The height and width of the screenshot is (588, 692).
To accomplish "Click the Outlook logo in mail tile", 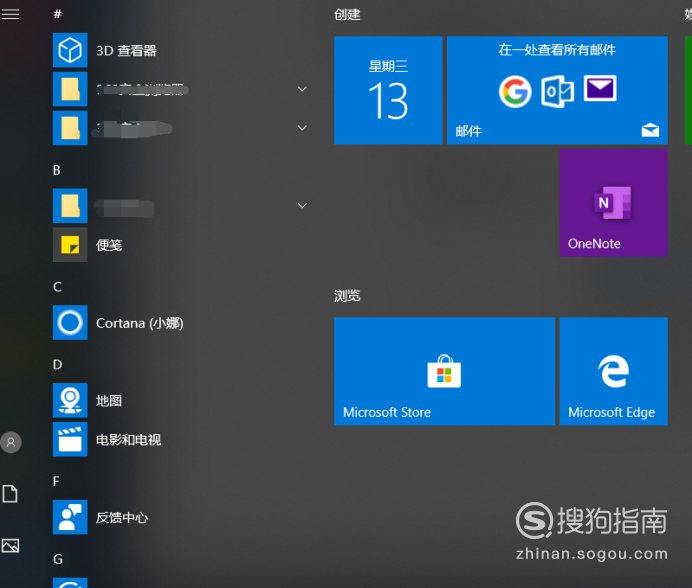I will point(557,91).
